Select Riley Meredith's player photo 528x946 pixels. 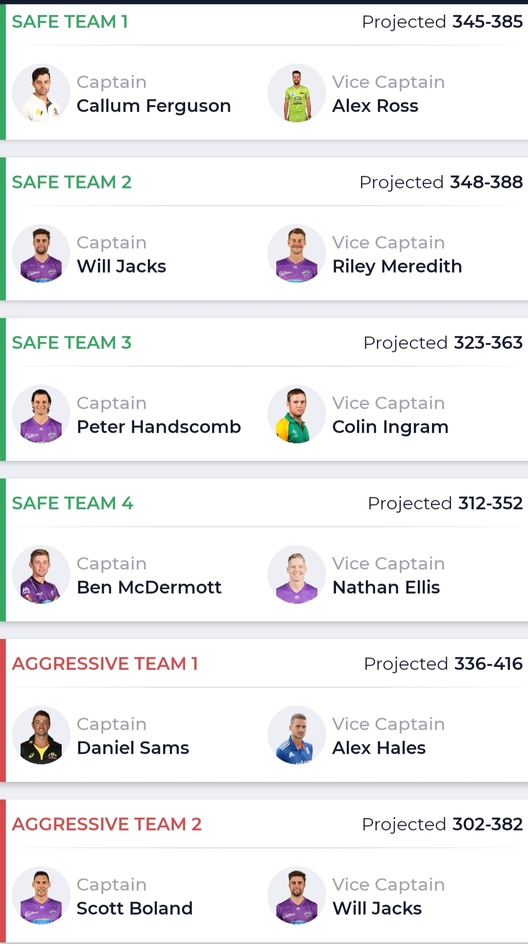click(x=297, y=254)
